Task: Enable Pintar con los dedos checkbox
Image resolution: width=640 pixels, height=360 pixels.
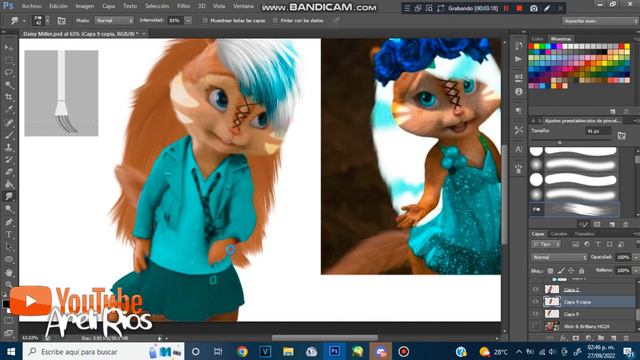Action: pos(275,20)
